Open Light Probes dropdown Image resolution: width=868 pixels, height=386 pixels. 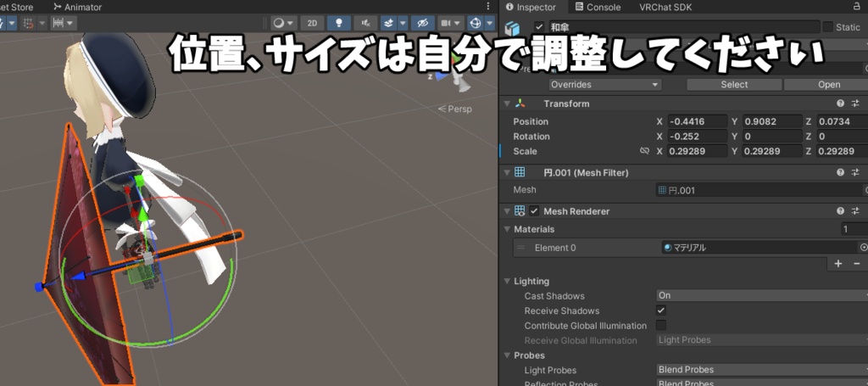click(x=762, y=370)
